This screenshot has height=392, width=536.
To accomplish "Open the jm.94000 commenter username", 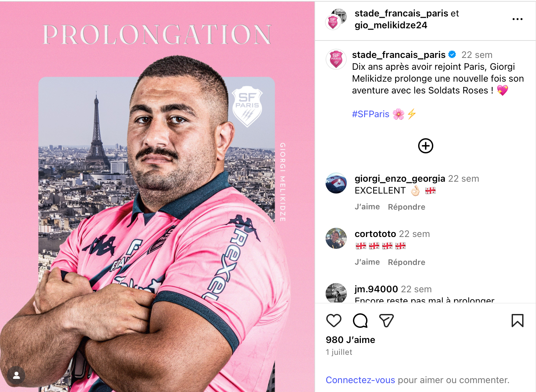I will click(x=376, y=289).
